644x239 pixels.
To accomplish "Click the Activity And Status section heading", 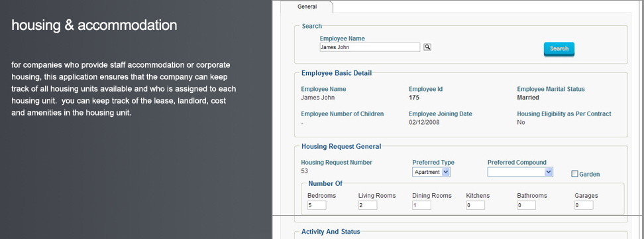I will [x=331, y=232].
